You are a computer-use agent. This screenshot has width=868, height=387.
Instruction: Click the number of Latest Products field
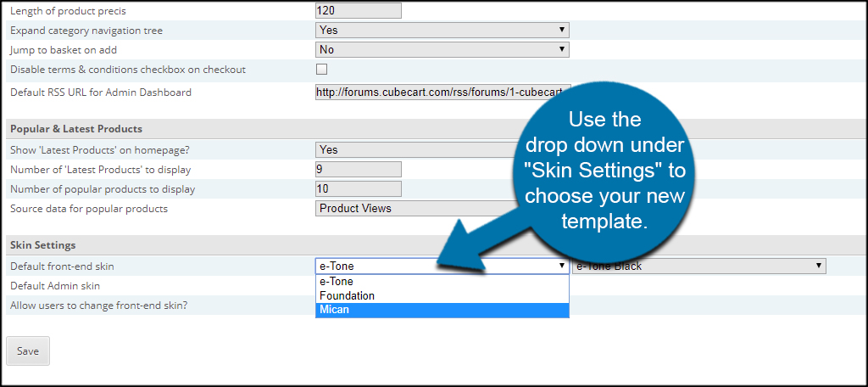click(358, 169)
